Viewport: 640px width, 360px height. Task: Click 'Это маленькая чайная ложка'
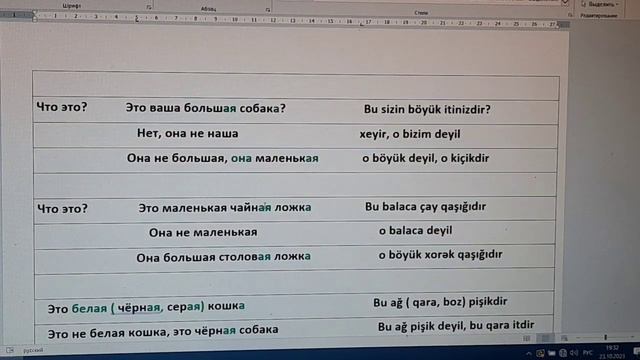click(x=224, y=208)
